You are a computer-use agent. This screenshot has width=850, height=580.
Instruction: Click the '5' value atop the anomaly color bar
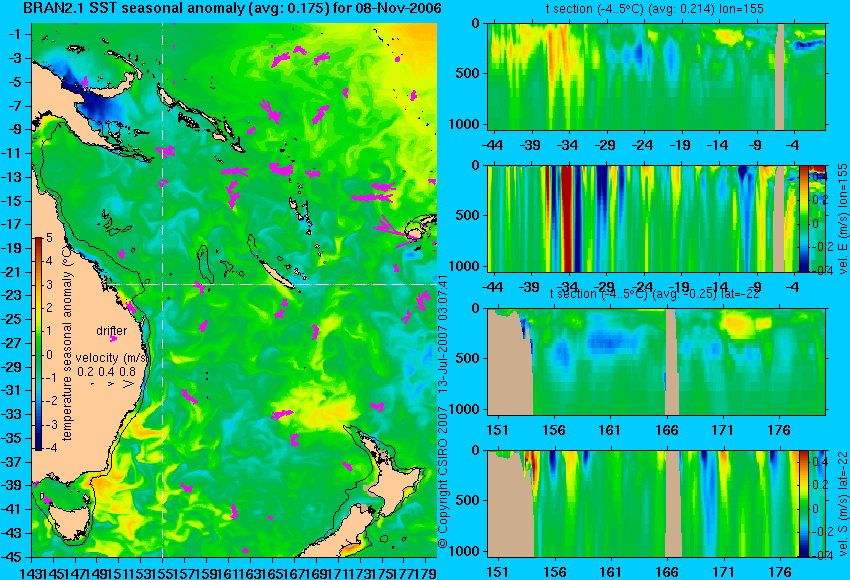tap(49, 237)
